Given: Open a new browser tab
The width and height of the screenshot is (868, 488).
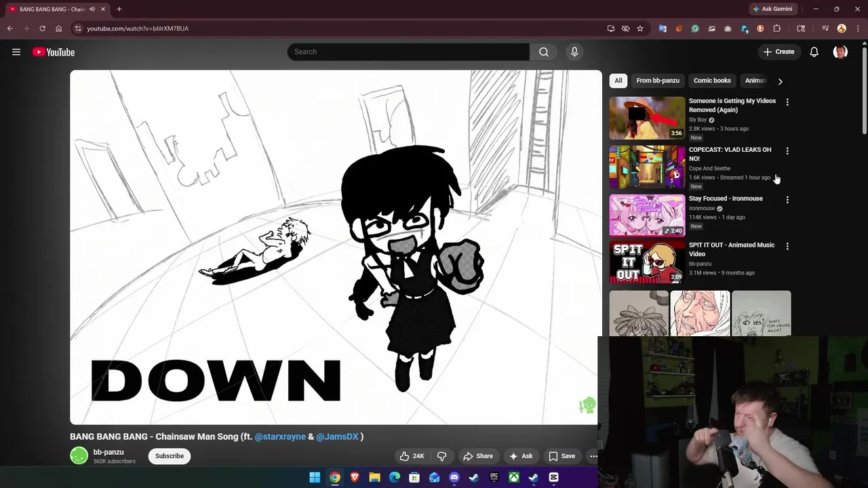Looking at the screenshot, I should tap(119, 9).
